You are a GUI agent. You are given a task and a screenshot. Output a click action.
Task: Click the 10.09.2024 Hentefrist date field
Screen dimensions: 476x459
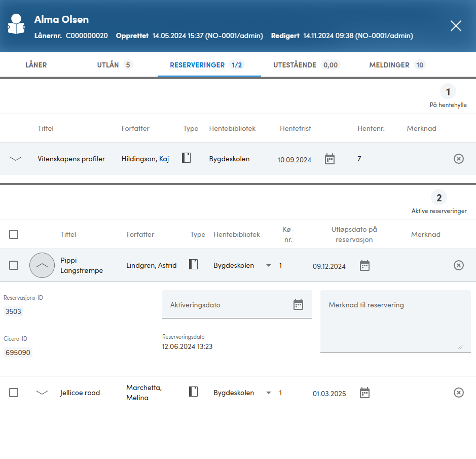coord(294,160)
